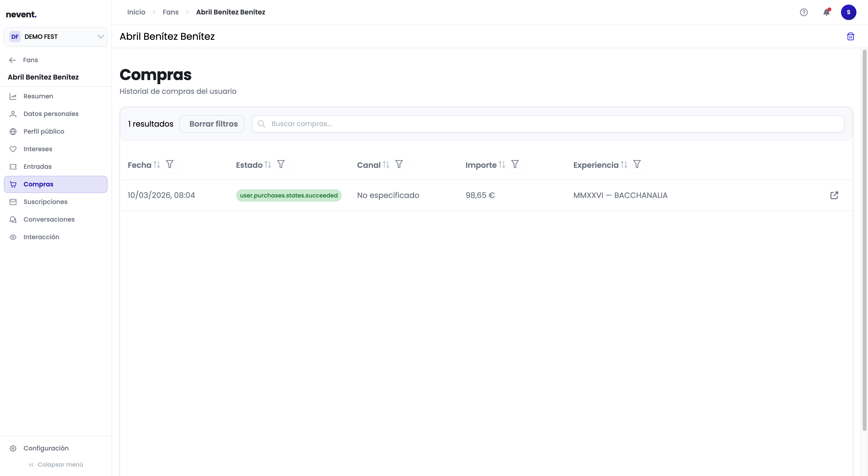
Task: Open the help question mark icon
Action: click(804, 13)
